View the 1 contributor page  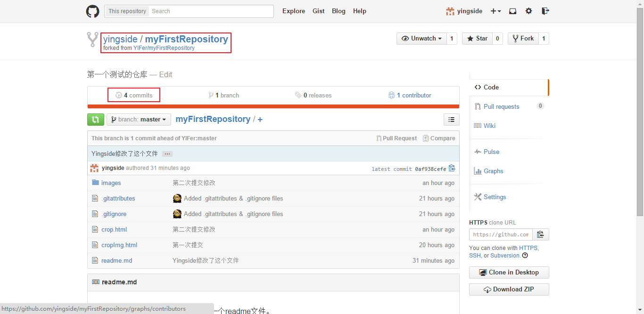pos(410,95)
